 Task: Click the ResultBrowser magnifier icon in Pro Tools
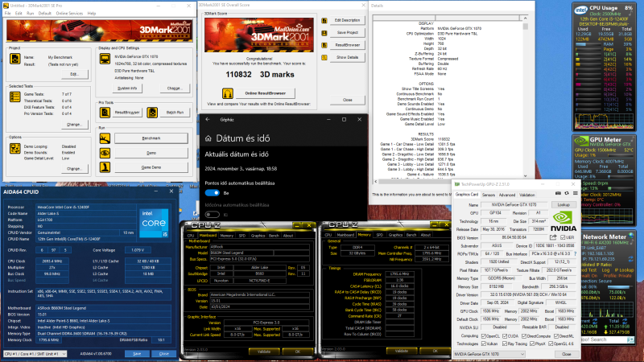(105, 112)
